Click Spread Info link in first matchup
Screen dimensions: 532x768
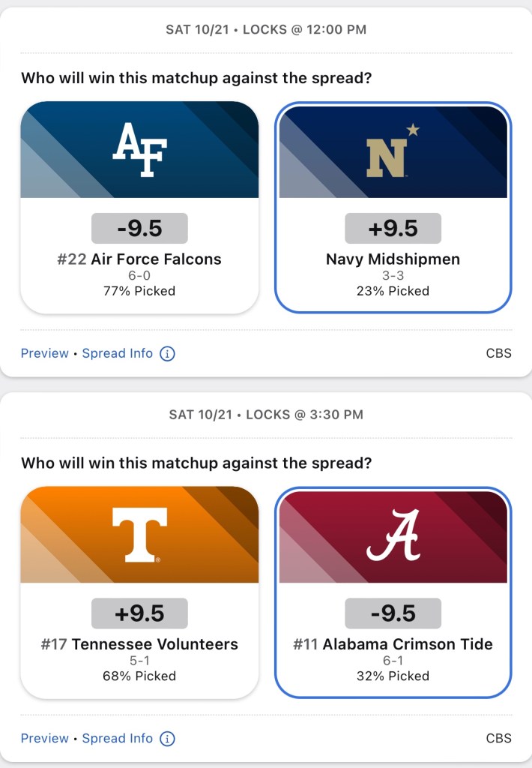pyautogui.click(x=118, y=353)
